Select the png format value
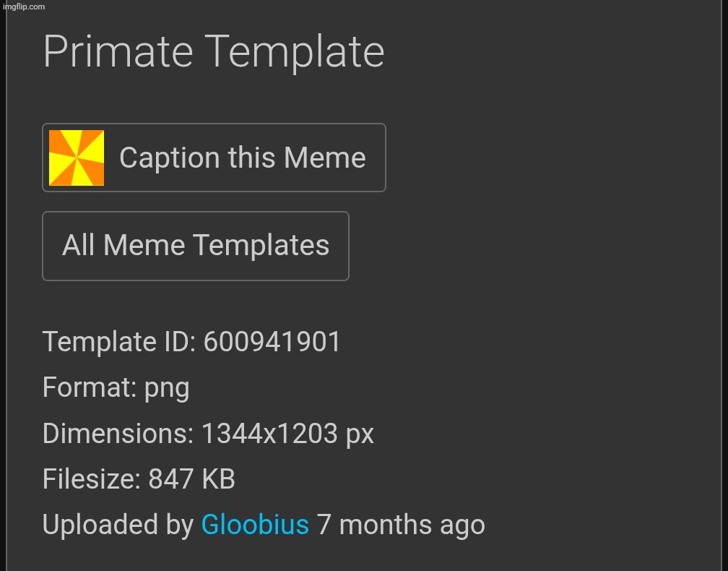728x571 pixels. click(167, 389)
